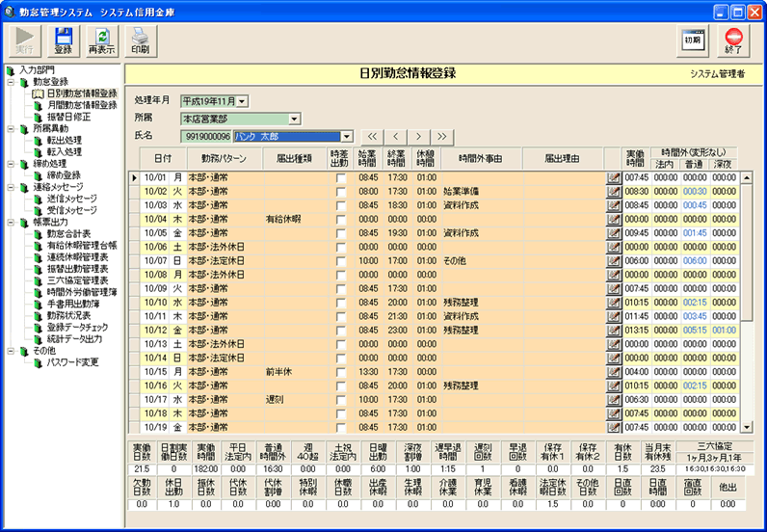This screenshot has height=532, width=767.
Task: Jump to last employee with >> button
Action: (x=442, y=137)
